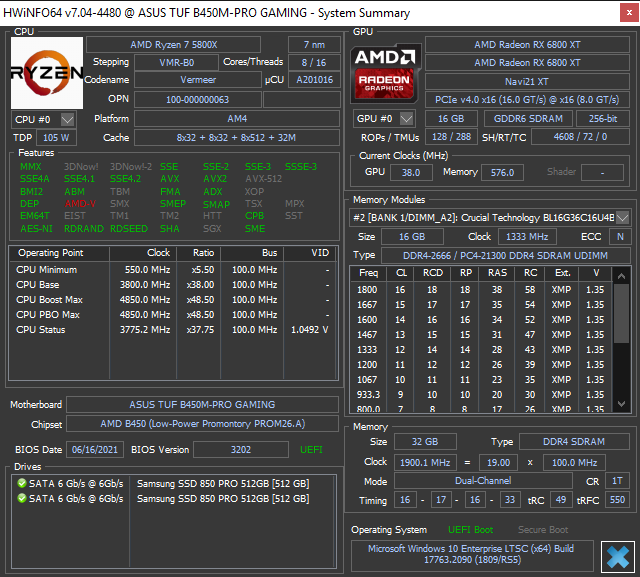
Task: Click the Clock column header in CPU table
Action: 143,253
